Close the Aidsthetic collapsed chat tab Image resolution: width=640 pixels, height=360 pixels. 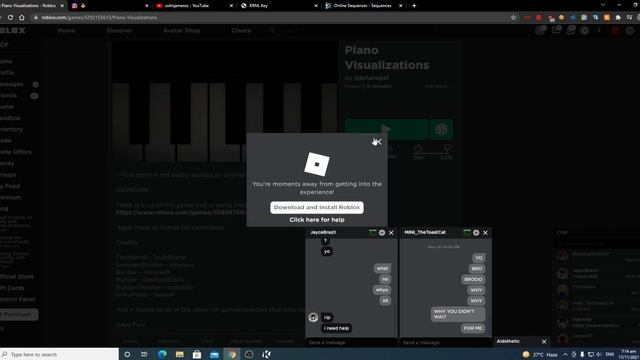[544, 342]
